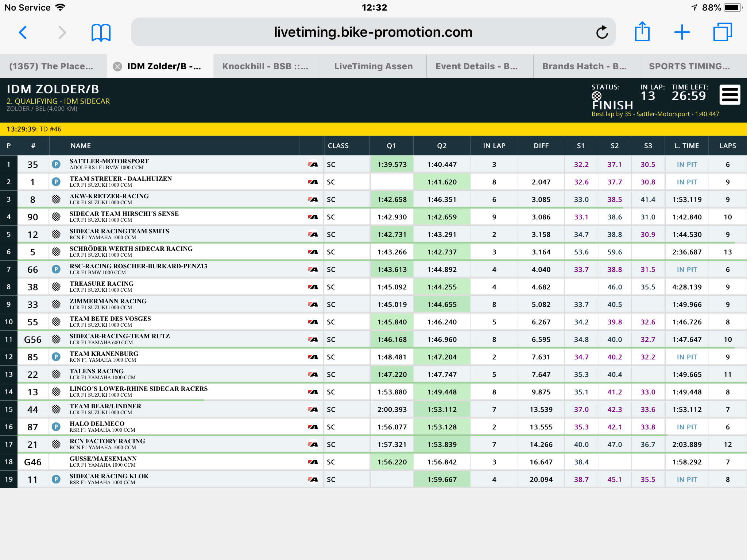
Task: Click the pit P icon for Halo Delmeco
Action: pyautogui.click(x=56, y=427)
